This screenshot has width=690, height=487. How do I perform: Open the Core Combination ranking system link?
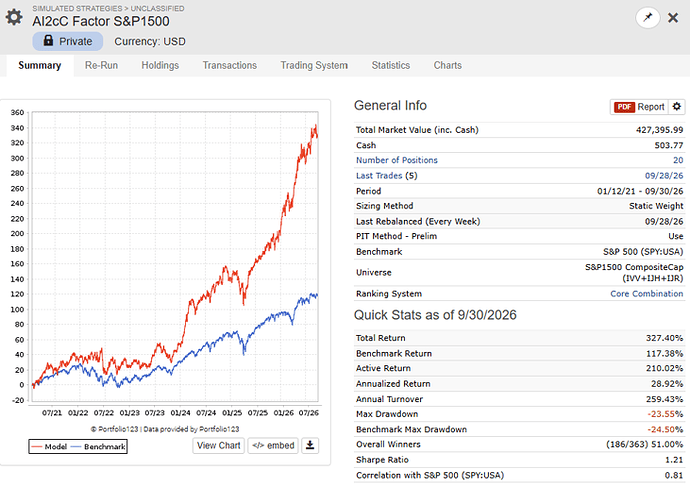(x=646, y=293)
